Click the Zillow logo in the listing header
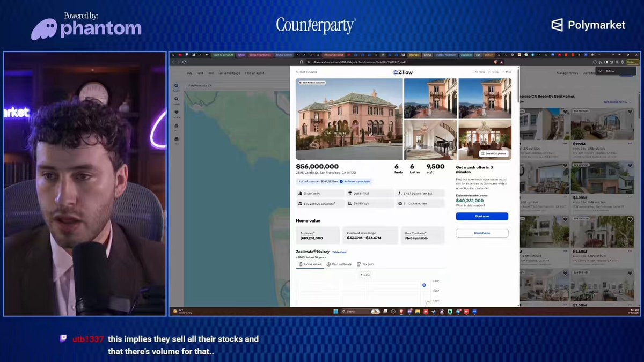Viewport: 644px width, 362px height. (x=403, y=72)
